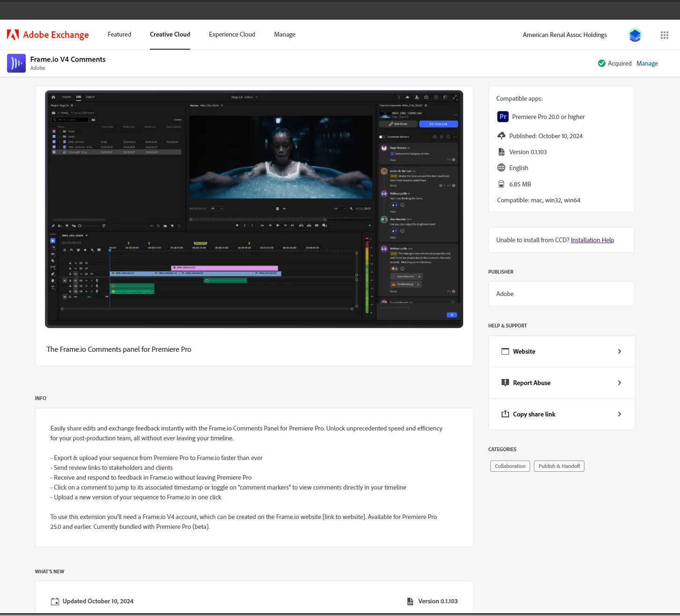Select the Collaboration category tag
The image size is (680, 616).
tap(510, 466)
